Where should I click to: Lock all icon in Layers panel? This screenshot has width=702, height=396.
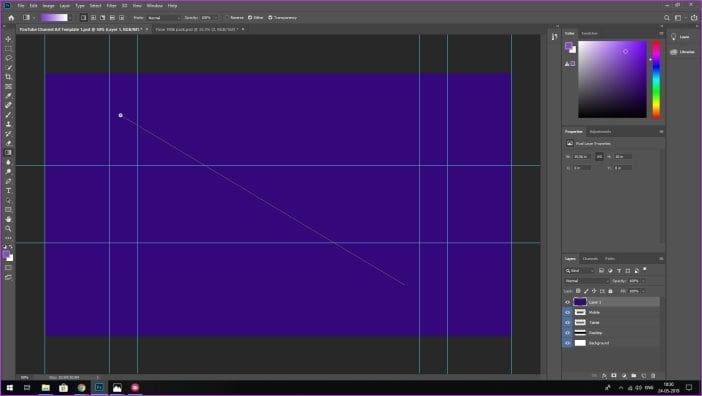(x=610, y=291)
